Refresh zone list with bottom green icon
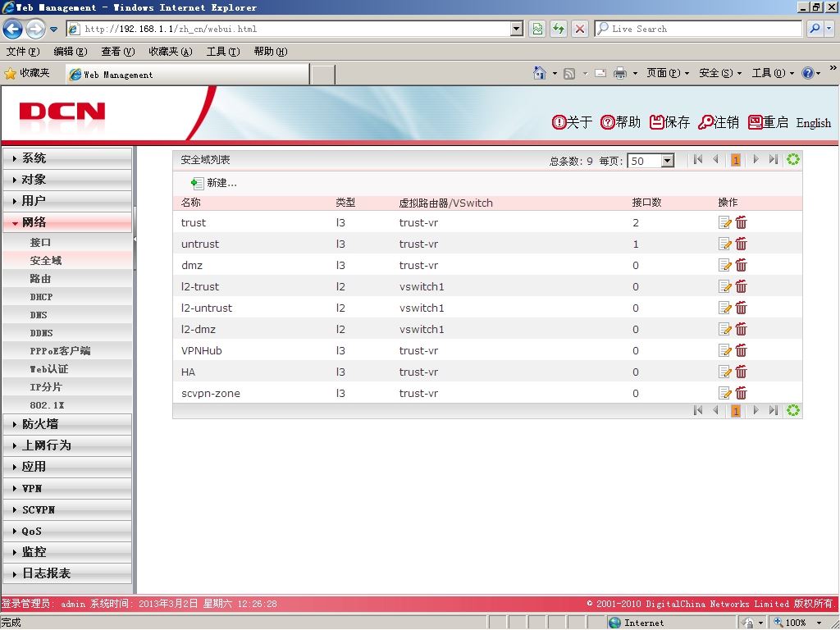Image resolution: width=840 pixels, height=630 pixels. tap(793, 410)
